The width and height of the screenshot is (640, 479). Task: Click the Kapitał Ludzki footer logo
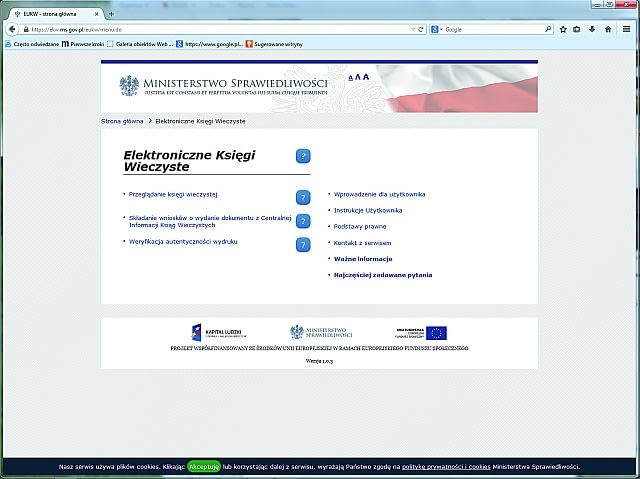click(x=219, y=333)
